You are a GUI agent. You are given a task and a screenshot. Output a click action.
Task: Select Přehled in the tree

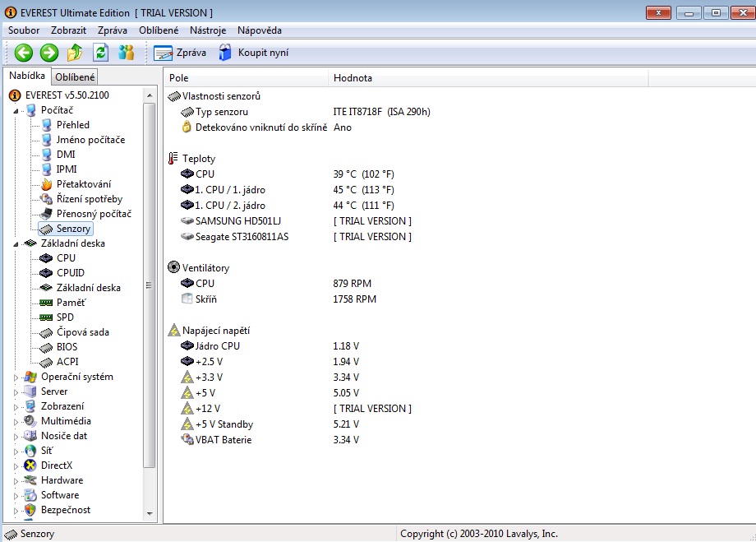click(x=73, y=125)
